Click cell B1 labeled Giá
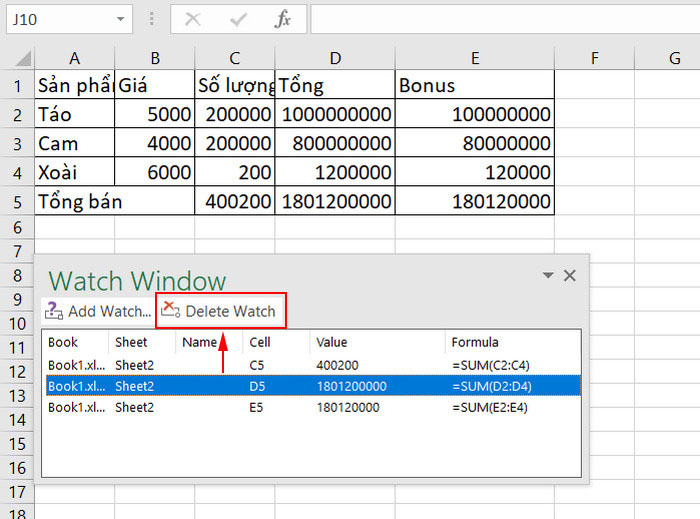Image resolution: width=700 pixels, height=519 pixels. (x=154, y=85)
